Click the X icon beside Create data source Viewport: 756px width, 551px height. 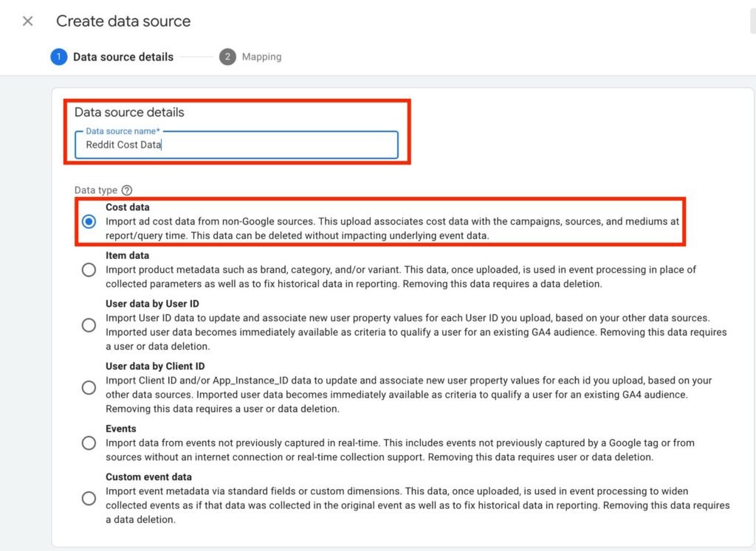27,21
